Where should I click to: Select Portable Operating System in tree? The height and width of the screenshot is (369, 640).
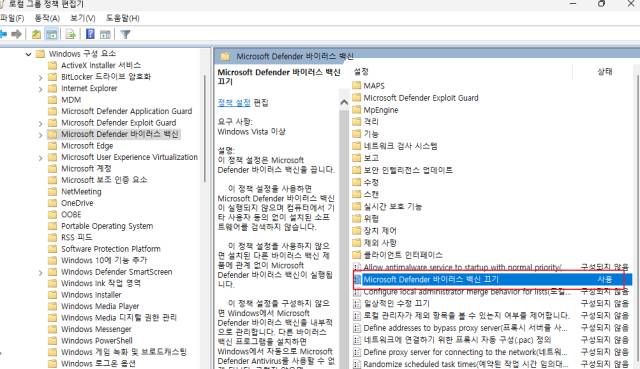[x=107, y=226]
